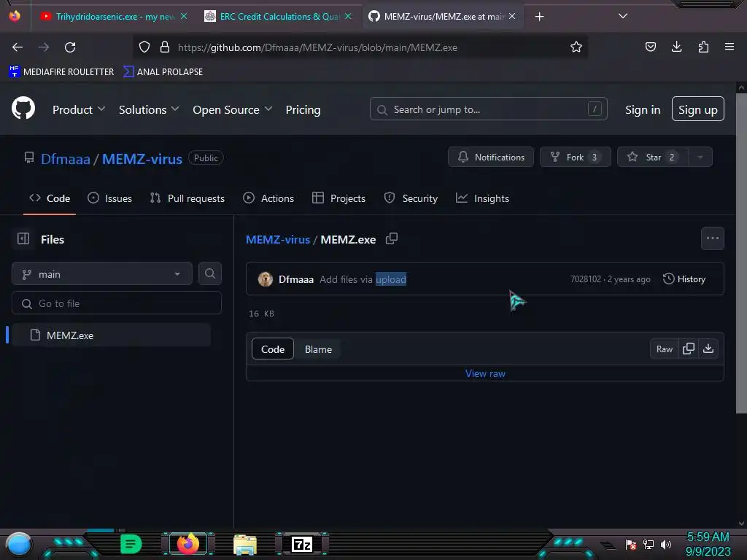This screenshot has height=560, width=747.
Task: Click the Raw button
Action: (664, 349)
